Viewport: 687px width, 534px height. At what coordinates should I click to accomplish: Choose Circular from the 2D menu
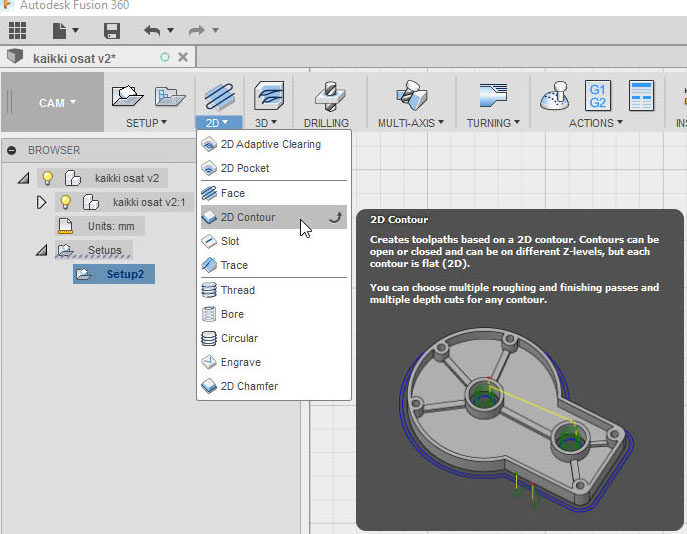coord(274,339)
